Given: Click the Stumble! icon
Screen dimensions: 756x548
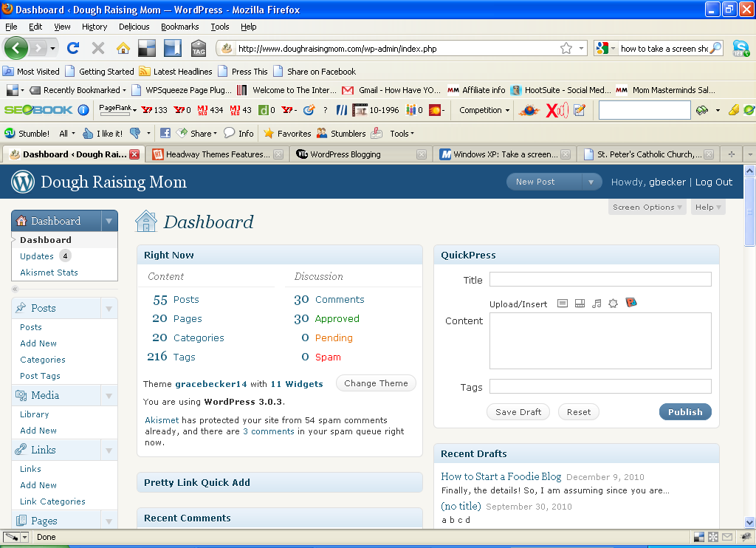Looking at the screenshot, I should tap(10, 133).
